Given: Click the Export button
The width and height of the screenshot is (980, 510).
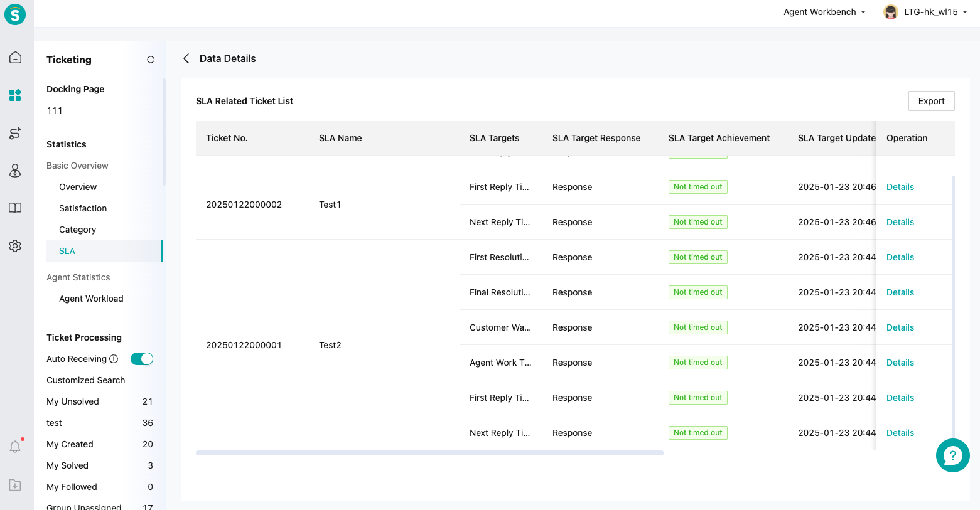Looking at the screenshot, I should click(931, 101).
